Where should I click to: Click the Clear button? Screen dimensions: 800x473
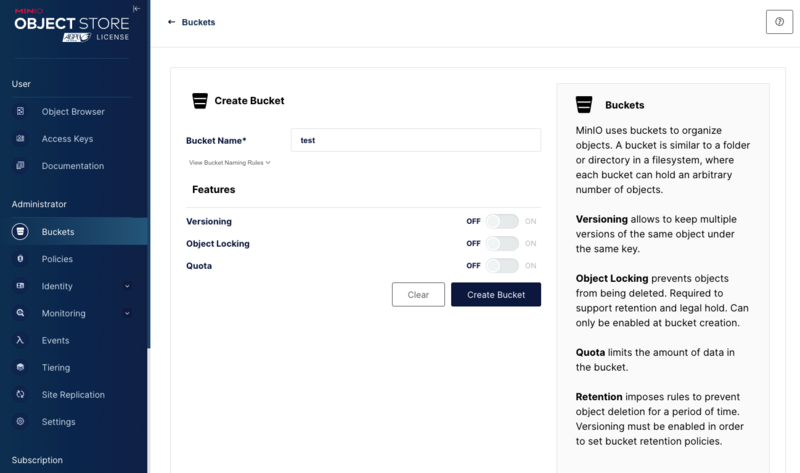[x=418, y=294]
